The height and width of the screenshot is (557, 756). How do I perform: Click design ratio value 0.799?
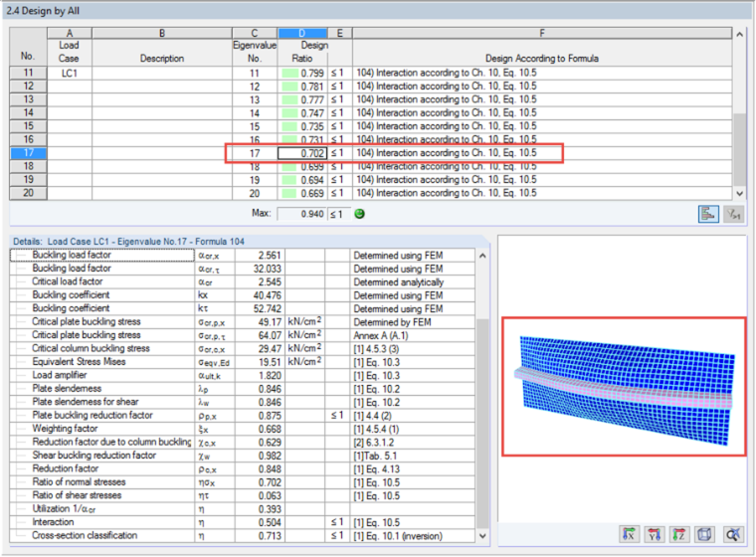coord(302,74)
